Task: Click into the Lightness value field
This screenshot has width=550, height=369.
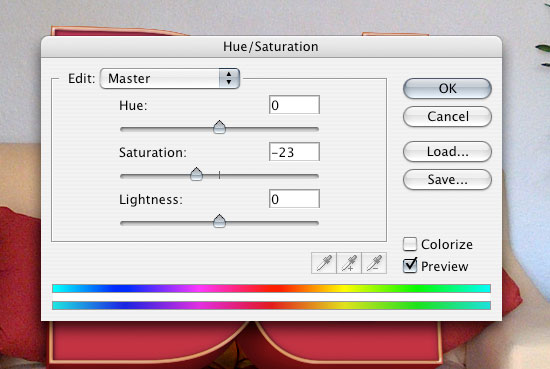Action: click(x=294, y=199)
